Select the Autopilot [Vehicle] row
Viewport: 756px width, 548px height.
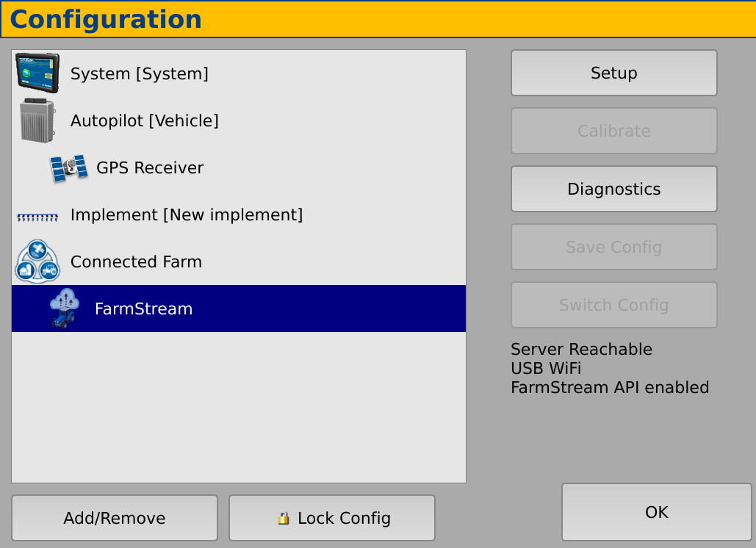tap(239, 120)
